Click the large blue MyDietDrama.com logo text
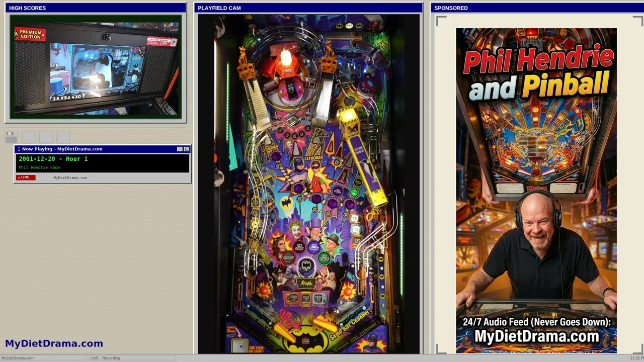Screen dimensions: 644x362 [x=54, y=343]
